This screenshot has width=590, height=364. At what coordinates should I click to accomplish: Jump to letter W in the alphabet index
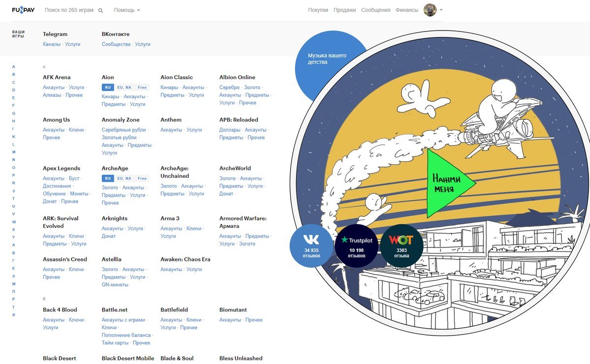click(14, 222)
